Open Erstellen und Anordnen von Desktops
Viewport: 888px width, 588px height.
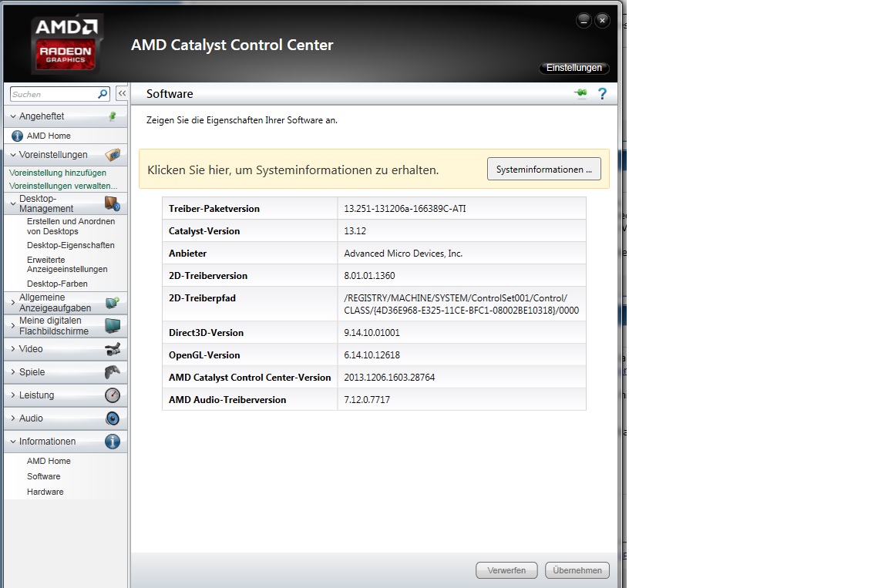click(71, 227)
